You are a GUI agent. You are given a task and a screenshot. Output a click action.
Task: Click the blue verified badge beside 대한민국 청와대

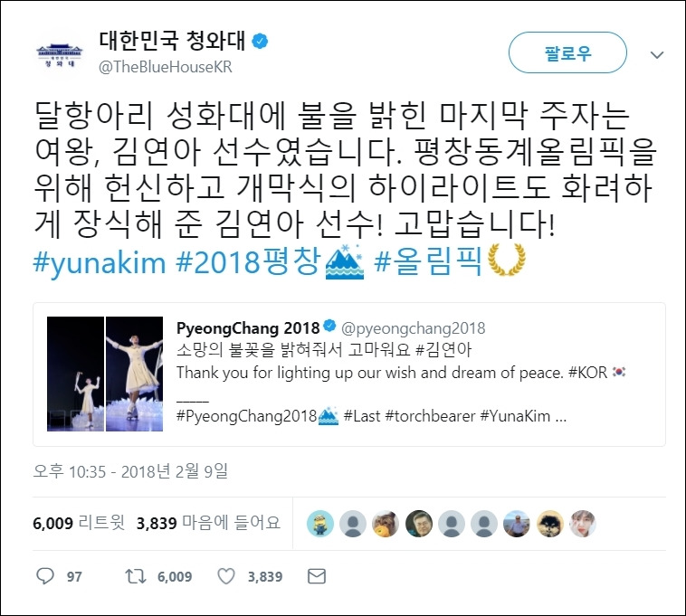click(x=260, y=41)
